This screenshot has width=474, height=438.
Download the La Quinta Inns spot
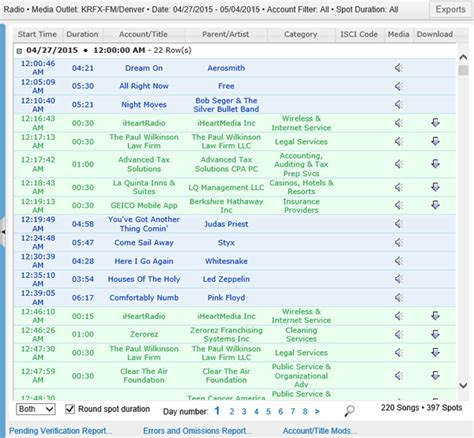point(435,187)
